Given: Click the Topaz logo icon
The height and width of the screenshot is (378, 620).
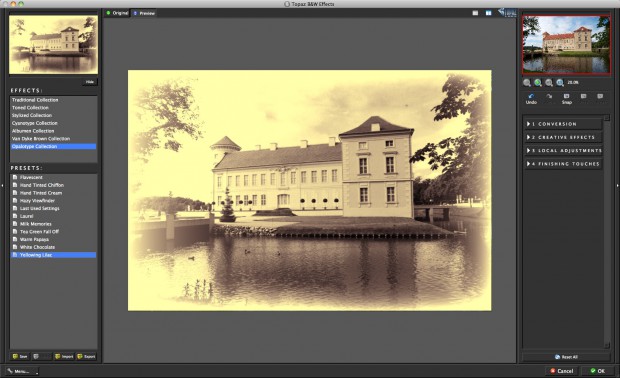Looking at the screenshot, I should (x=507, y=13).
